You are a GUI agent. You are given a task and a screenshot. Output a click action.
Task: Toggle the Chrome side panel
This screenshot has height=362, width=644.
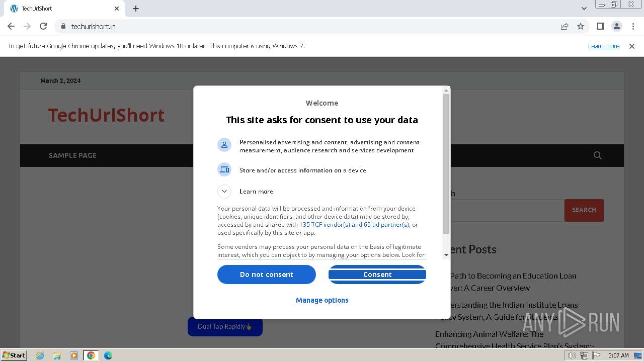coord(600,26)
